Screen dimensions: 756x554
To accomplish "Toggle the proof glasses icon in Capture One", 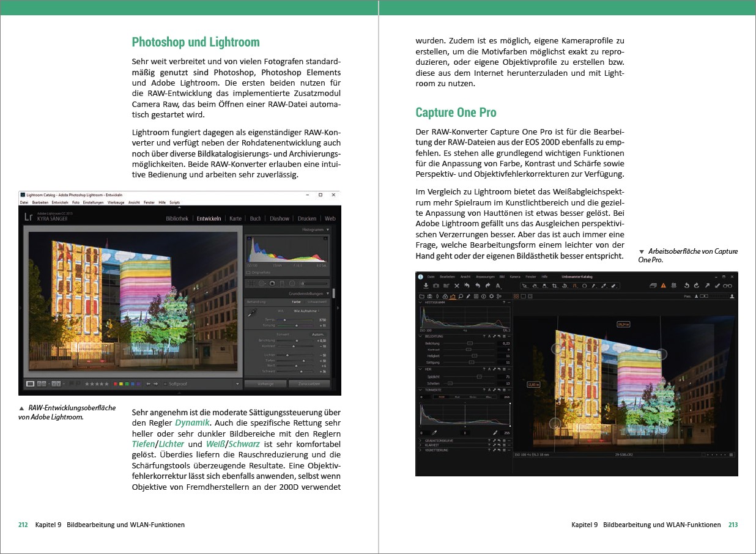I will point(727,286).
